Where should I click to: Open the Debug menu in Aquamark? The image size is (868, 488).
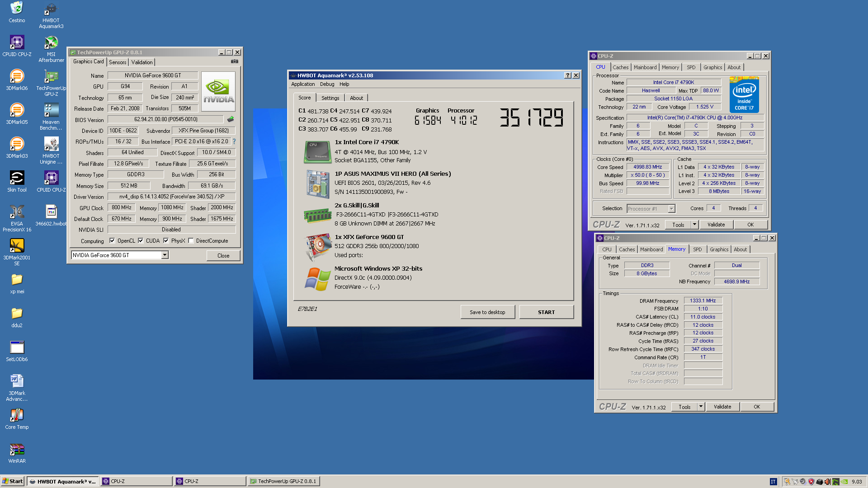[327, 84]
